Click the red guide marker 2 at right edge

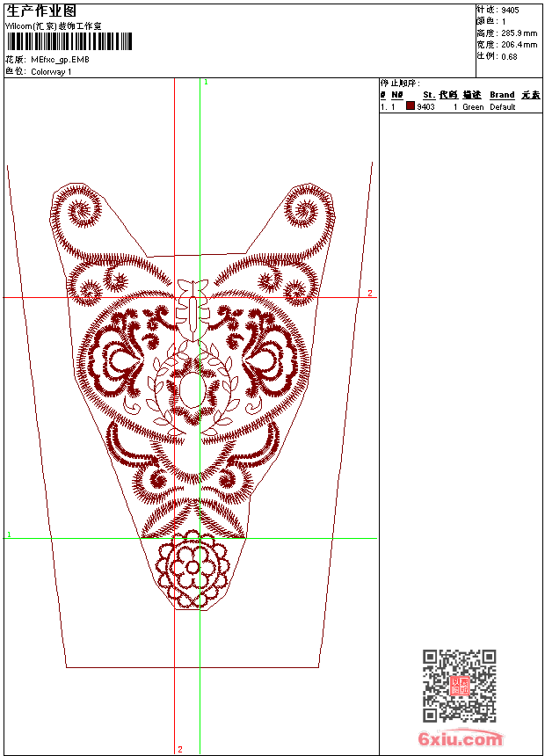370,294
